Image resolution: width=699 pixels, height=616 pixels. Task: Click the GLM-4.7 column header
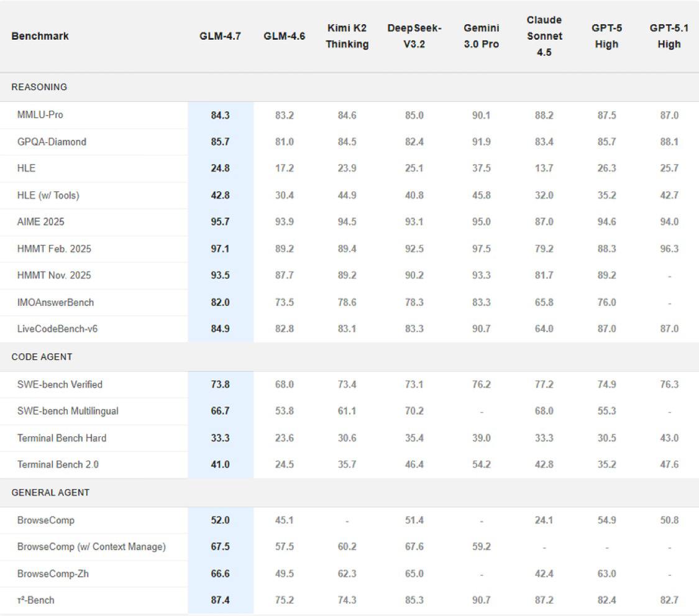point(220,36)
